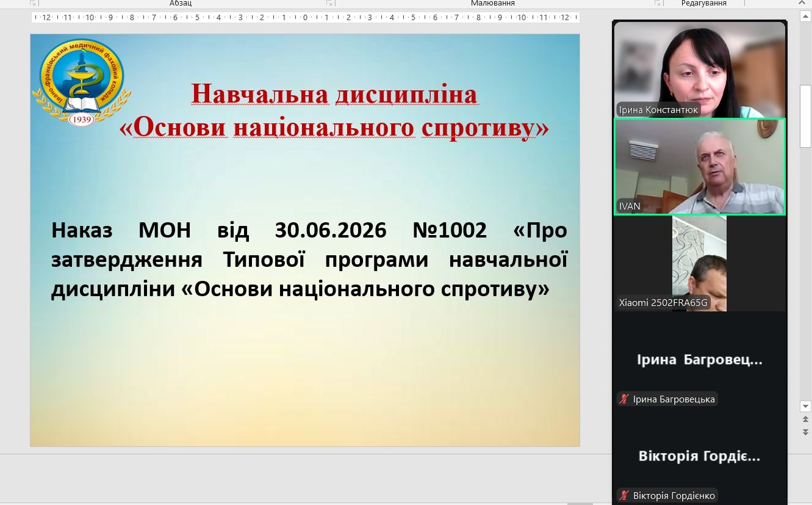Viewport: 812px width, 505px height.
Task: Click the muted microphone icon for Вікторія Гордієнко
Action: click(x=624, y=496)
